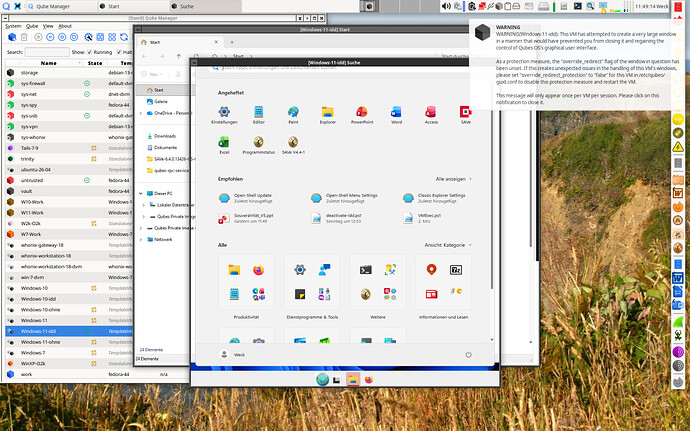Screen dimensions: 690x431
Task: Open Programmstatus pinned app
Action: [x=258, y=145]
